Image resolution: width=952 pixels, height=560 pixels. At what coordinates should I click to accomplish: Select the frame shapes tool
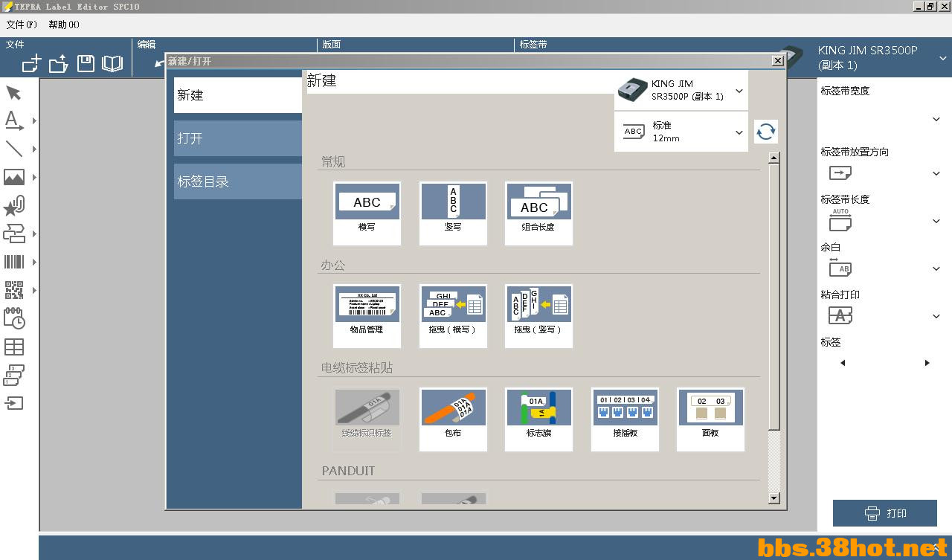click(13, 234)
